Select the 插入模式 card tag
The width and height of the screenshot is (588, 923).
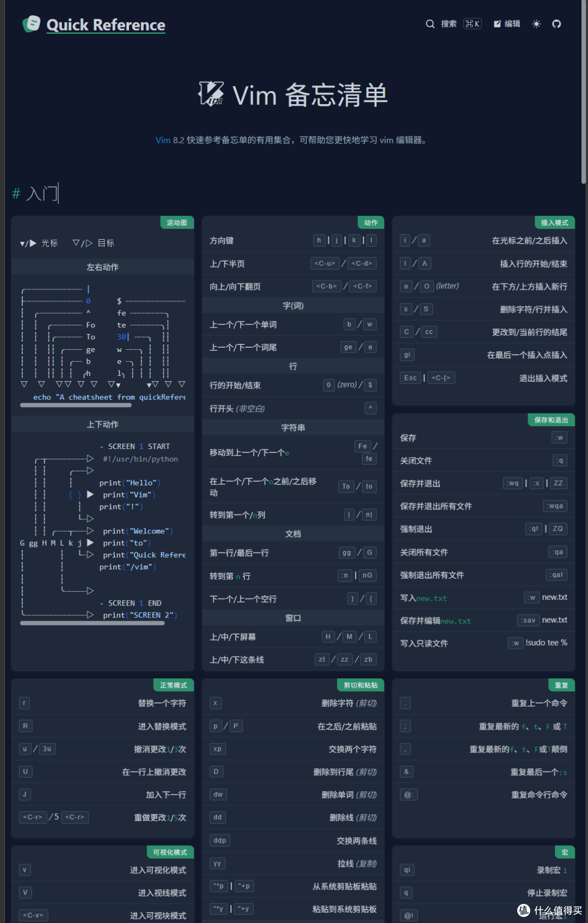coord(554,223)
